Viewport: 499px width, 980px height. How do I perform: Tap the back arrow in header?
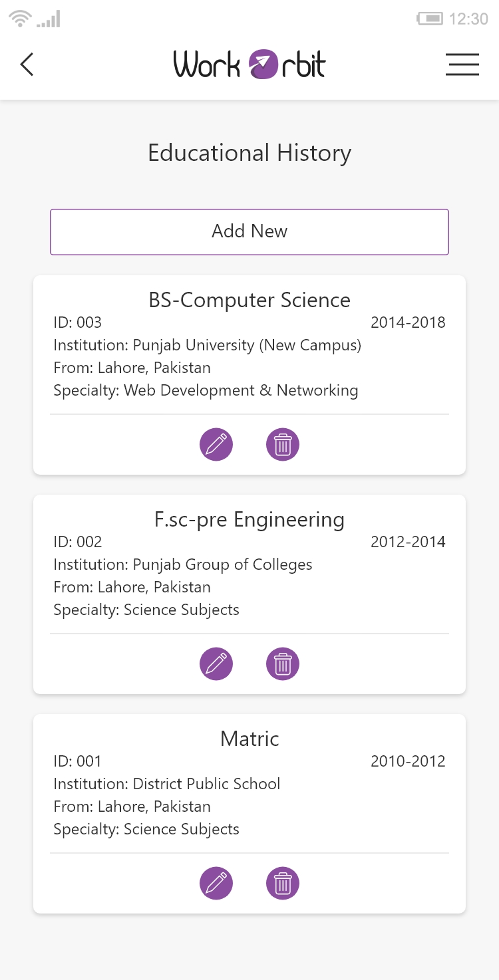[27, 64]
